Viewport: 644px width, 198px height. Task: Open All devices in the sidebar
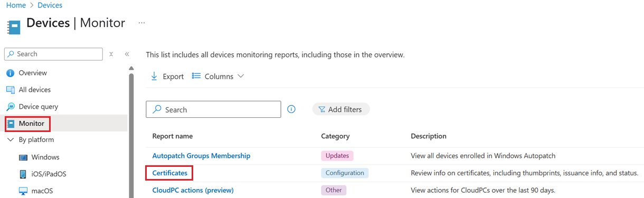(35, 90)
